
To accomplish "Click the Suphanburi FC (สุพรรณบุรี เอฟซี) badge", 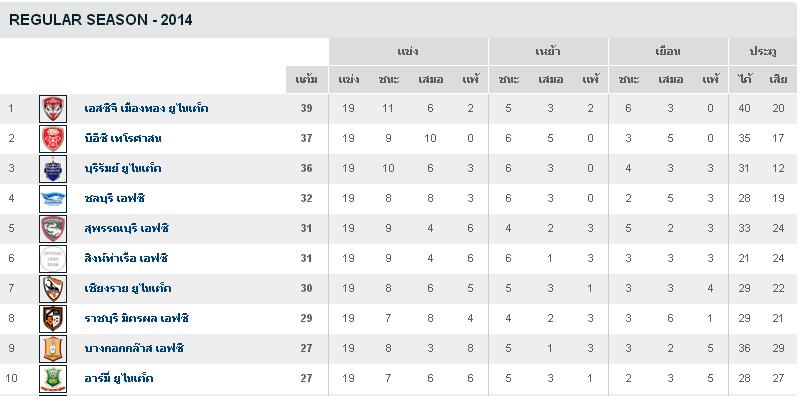I will click(53, 228).
